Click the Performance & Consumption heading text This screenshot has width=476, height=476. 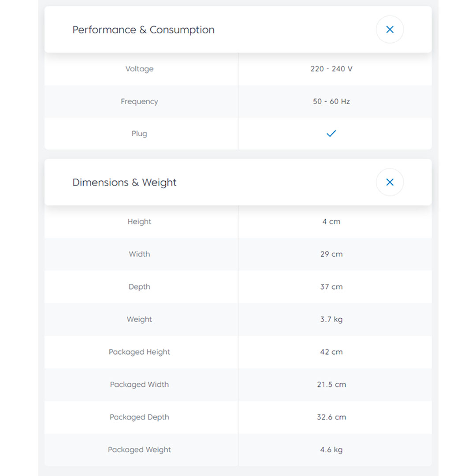pos(143,30)
